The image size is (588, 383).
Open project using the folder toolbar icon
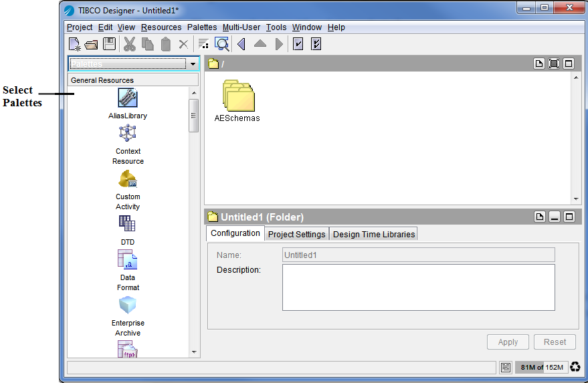pyautogui.click(x=91, y=45)
